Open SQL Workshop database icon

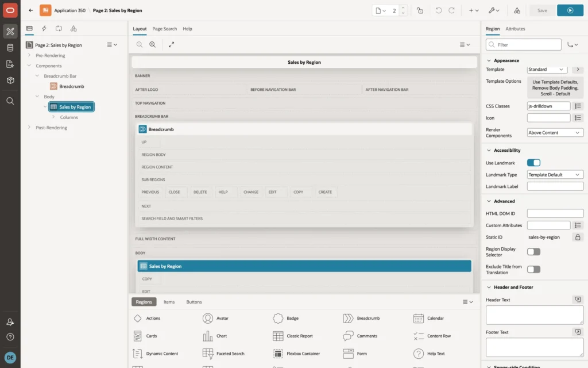click(10, 48)
